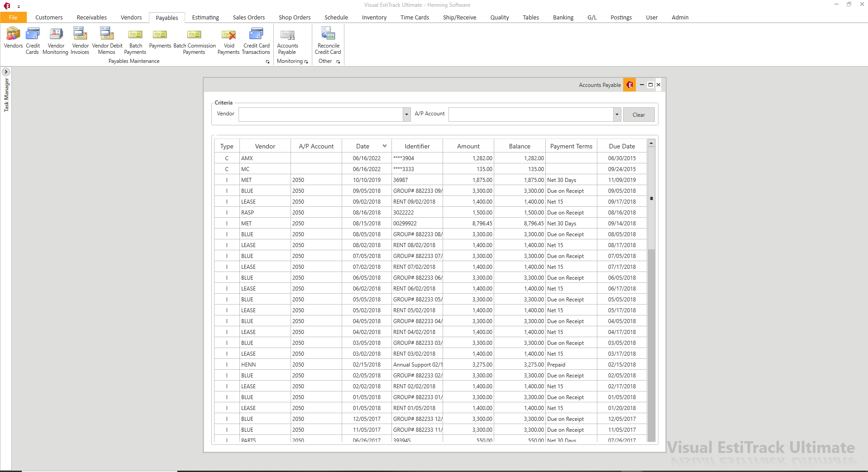Select Reconcile Credit Card
868x472 pixels.
[328, 40]
